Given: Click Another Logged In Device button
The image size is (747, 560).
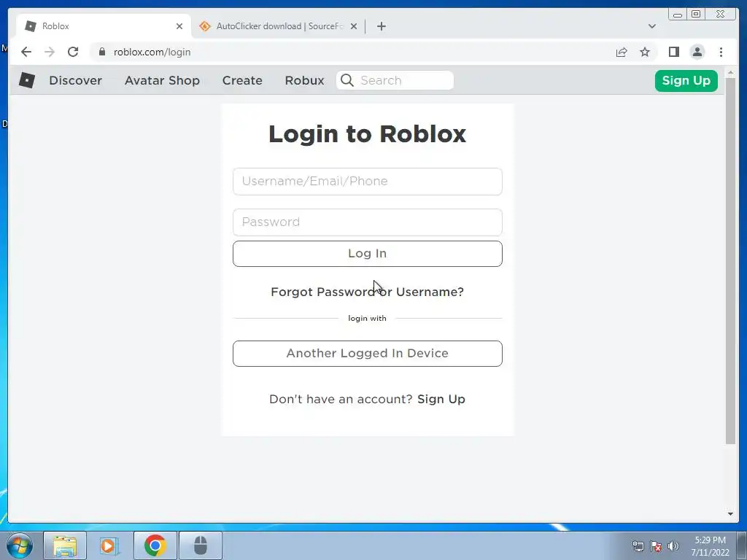Looking at the screenshot, I should [x=368, y=354].
